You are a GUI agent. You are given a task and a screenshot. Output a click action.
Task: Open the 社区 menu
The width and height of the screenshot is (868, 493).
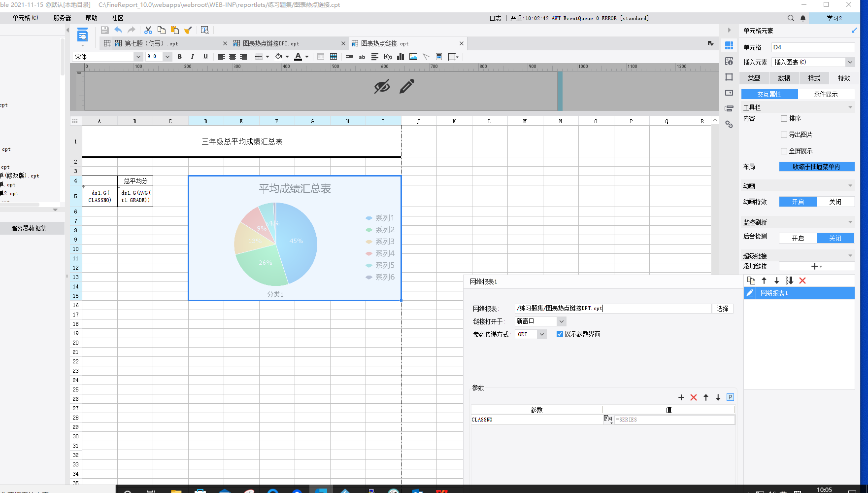coord(117,18)
